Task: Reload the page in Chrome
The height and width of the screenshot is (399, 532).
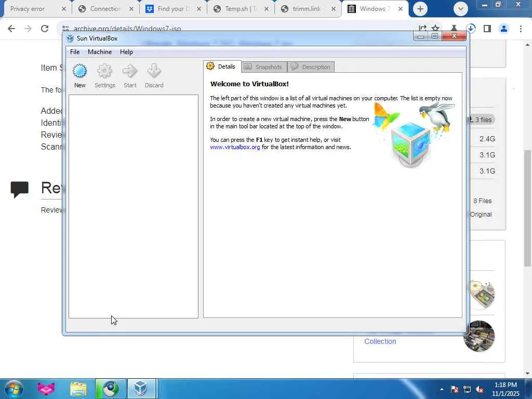Action: coord(45,29)
